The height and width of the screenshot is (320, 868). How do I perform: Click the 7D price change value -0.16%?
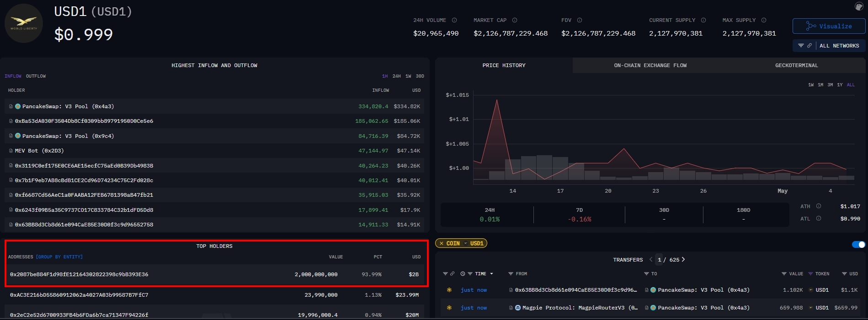click(579, 219)
